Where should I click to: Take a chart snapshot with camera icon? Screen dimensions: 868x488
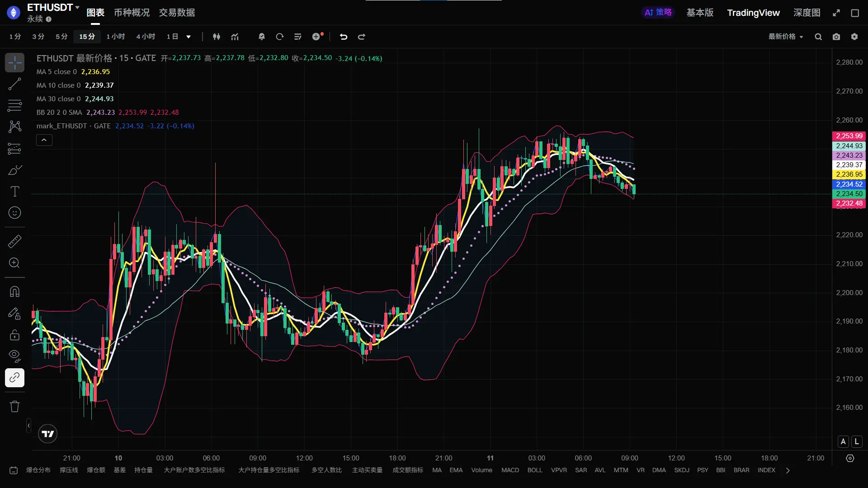pos(836,37)
